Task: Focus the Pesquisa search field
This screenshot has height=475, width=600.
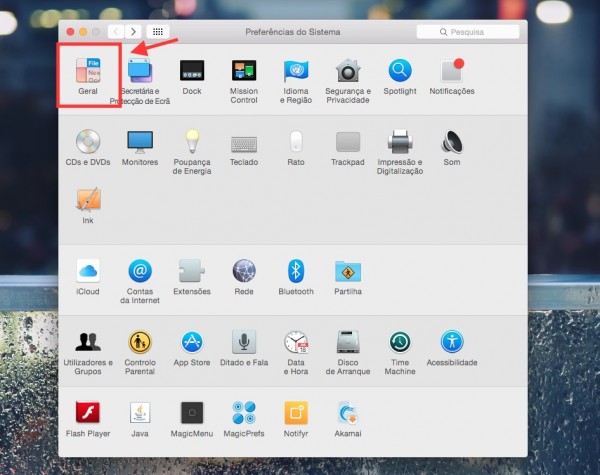Action: pos(468,32)
